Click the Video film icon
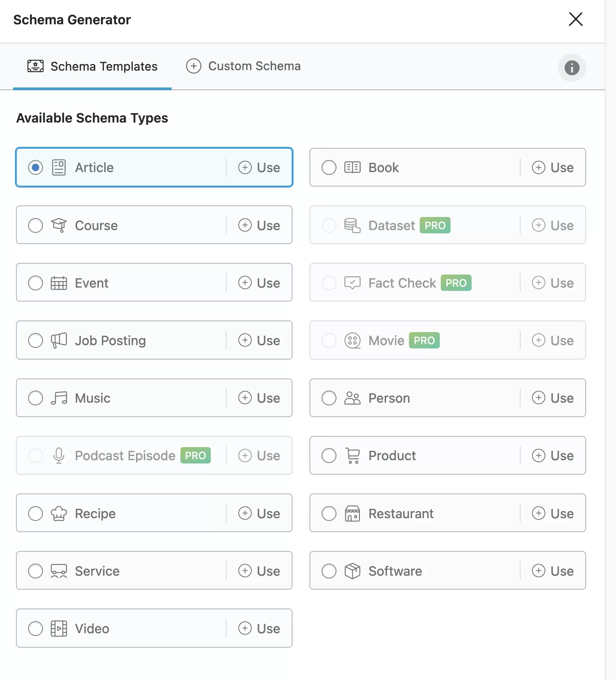This screenshot has height=680, width=616. pos(59,629)
